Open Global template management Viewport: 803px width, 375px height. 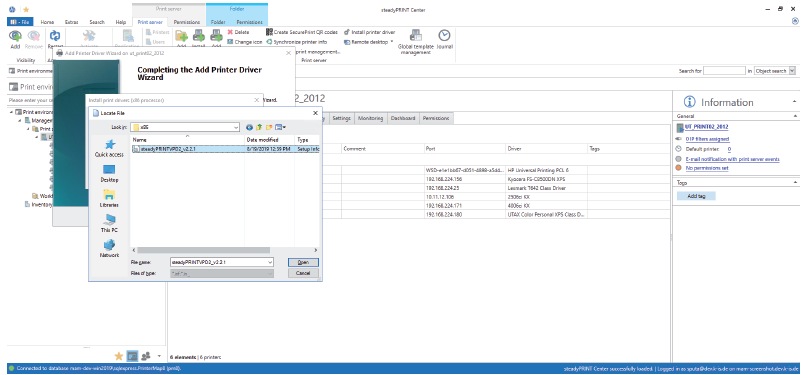(416, 41)
